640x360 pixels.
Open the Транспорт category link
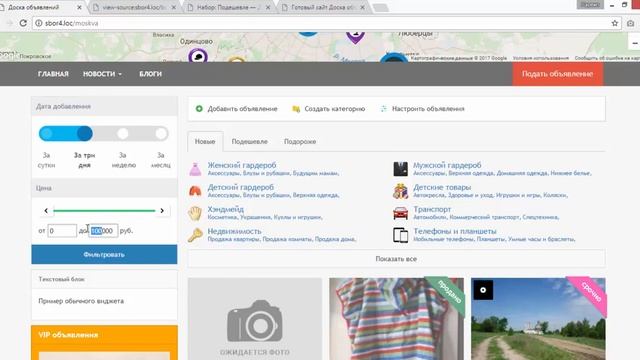pyautogui.click(x=432, y=209)
